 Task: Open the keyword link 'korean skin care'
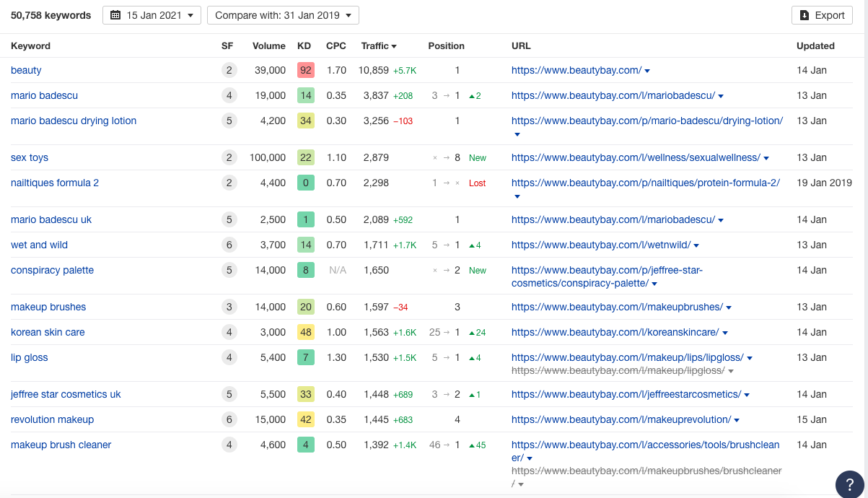click(x=48, y=332)
